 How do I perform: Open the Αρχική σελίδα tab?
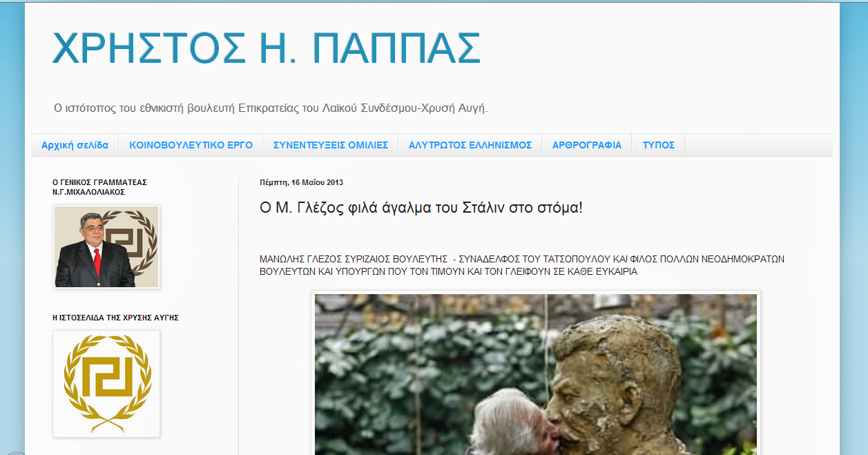point(75,145)
